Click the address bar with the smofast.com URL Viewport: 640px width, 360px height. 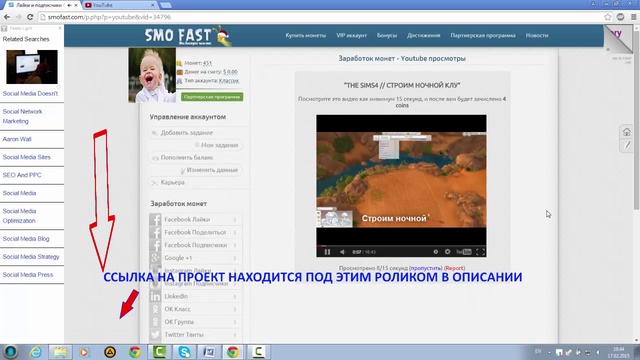coord(320,17)
